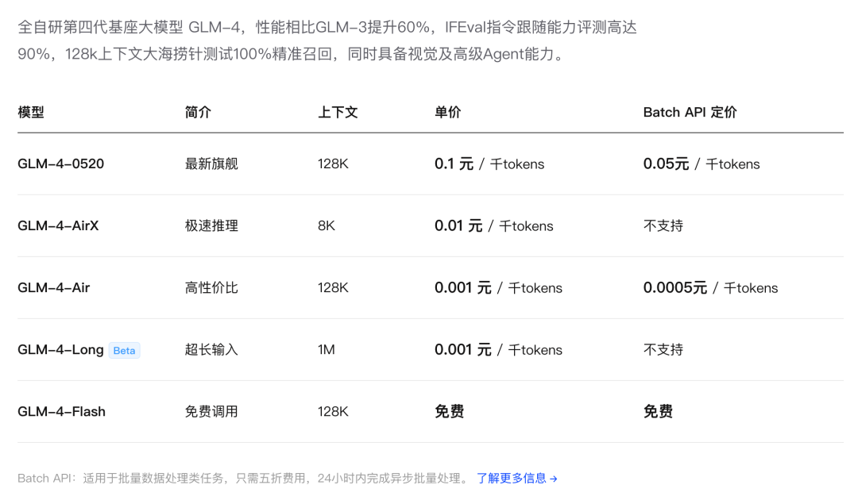Select the 高性价比 description cell
Image resolution: width=858 pixels, height=504 pixels.
click(211, 287)
